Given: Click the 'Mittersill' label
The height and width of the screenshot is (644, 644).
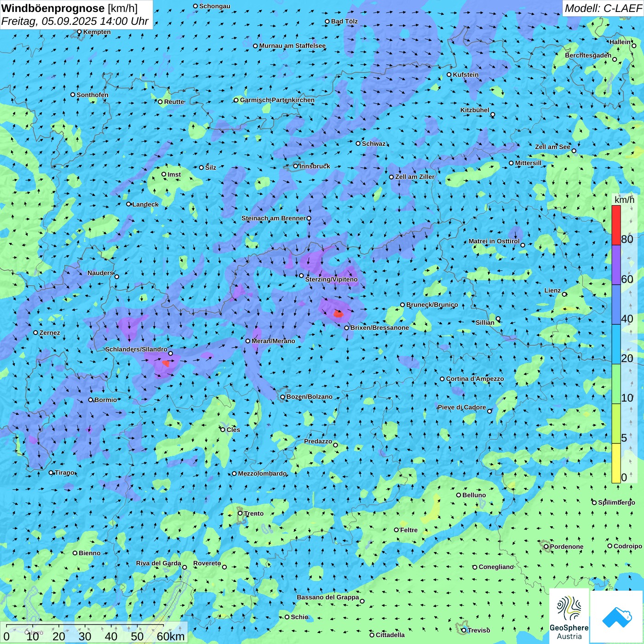Looking at the screenshot, I should tap(528, 163).
